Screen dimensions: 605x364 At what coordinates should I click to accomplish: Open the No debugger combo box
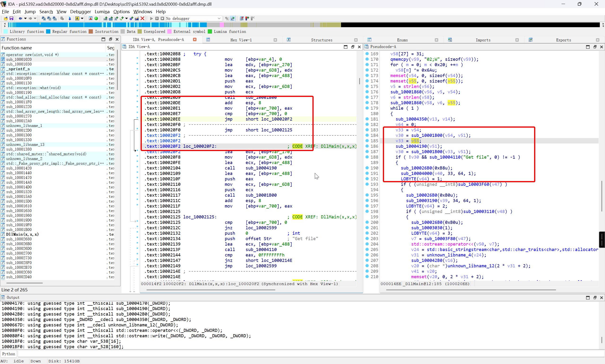coord(194,18)
